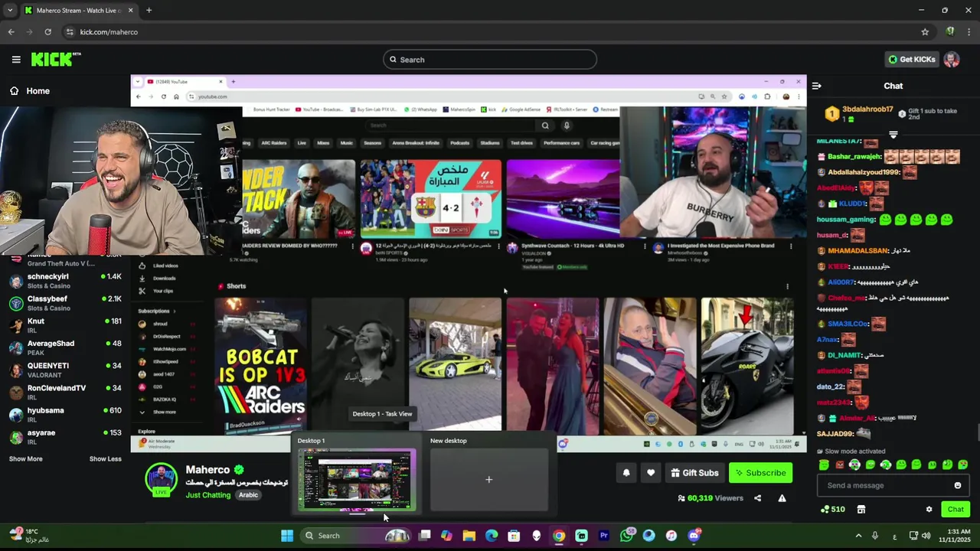
Task: Toggle the follow heart button
Action: pyautogui.click(x=651, y=473)
